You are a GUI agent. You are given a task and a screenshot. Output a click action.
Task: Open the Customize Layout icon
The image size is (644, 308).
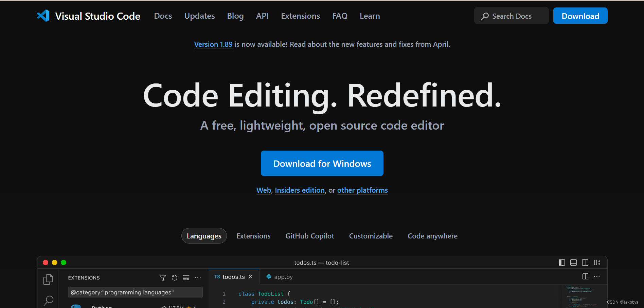tap(597, 262)
